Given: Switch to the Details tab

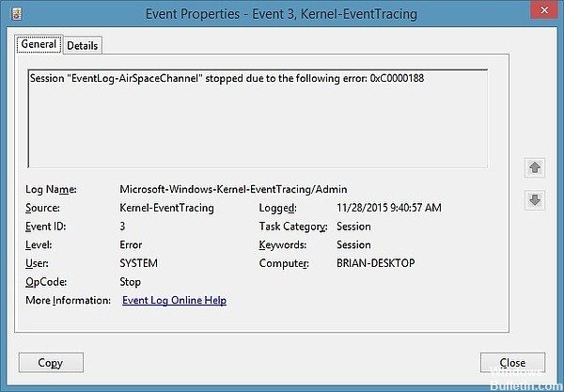Looking at the screenshot, I should coord(83,46).
